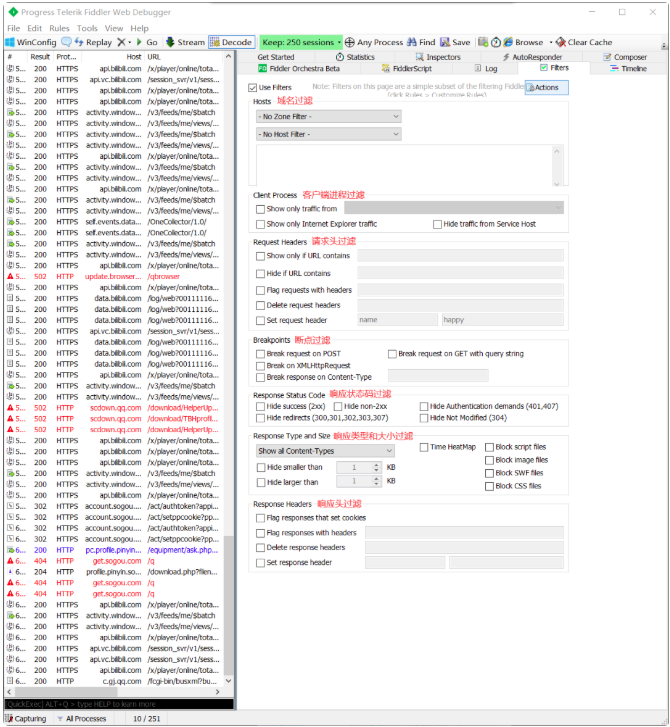Click the down arrow of Hosts textbox scrollbar

[557, 184]
